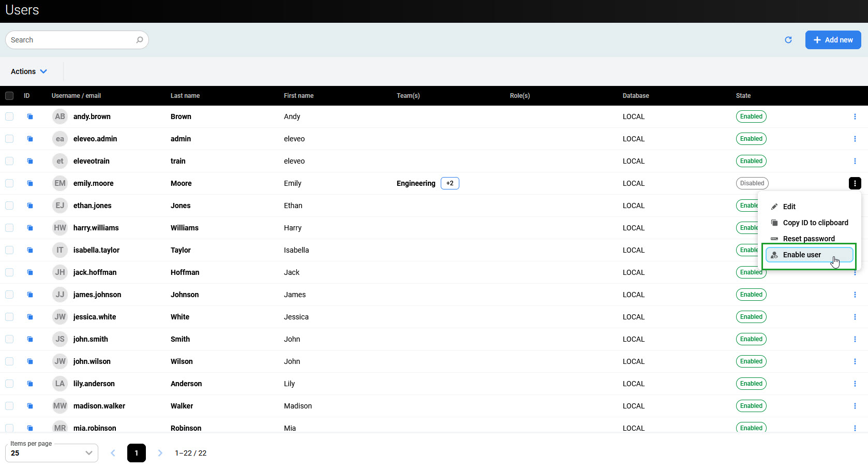
Task: Click the ID icon for john.smith
Action: pos(30,339)
